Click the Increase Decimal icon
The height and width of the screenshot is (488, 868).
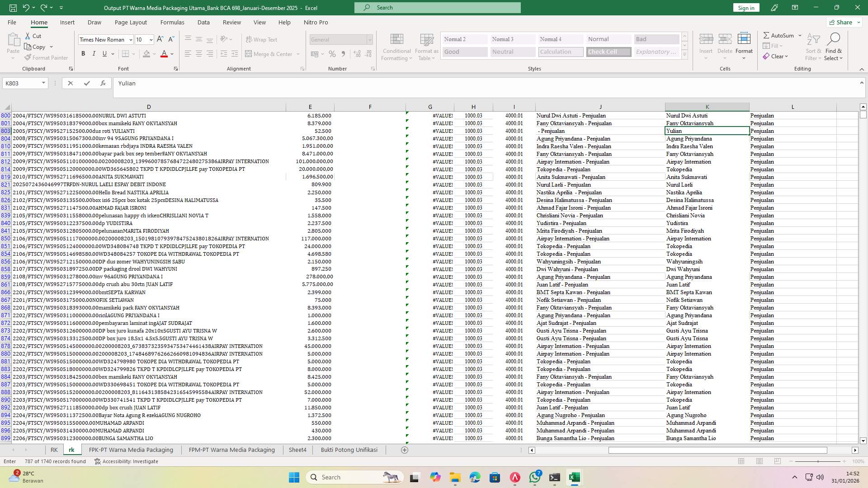[x=357, y=53]
